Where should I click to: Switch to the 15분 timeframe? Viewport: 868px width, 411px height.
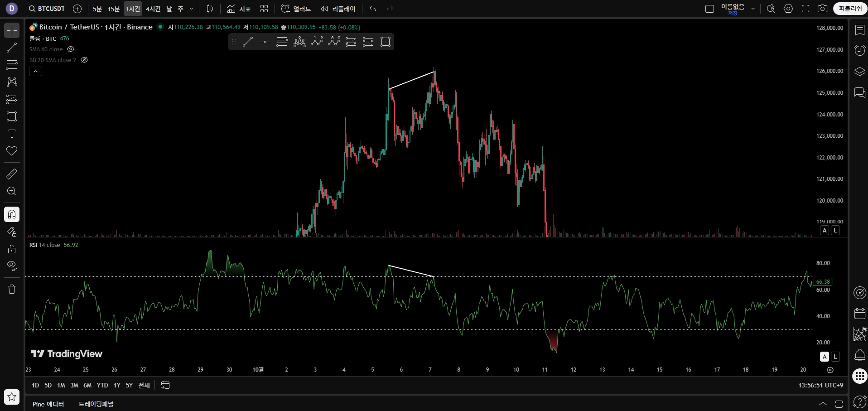pyautogui.click(x=114, y=9)
